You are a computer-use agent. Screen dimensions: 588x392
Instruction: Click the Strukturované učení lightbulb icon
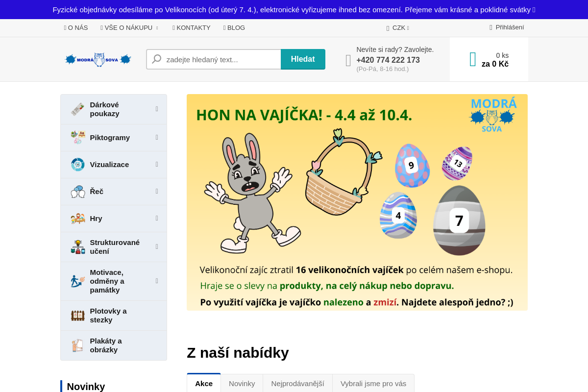[77, 246]
